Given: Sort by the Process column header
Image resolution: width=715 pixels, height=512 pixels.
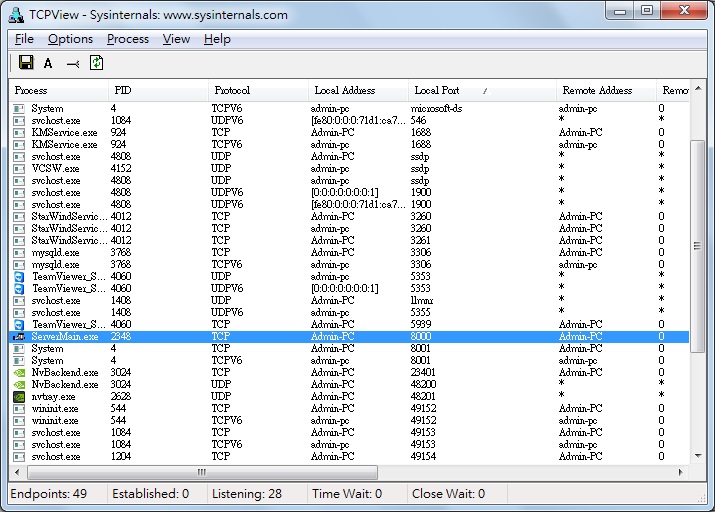Looking at the screenshot, I should click(x=59, y=90).
